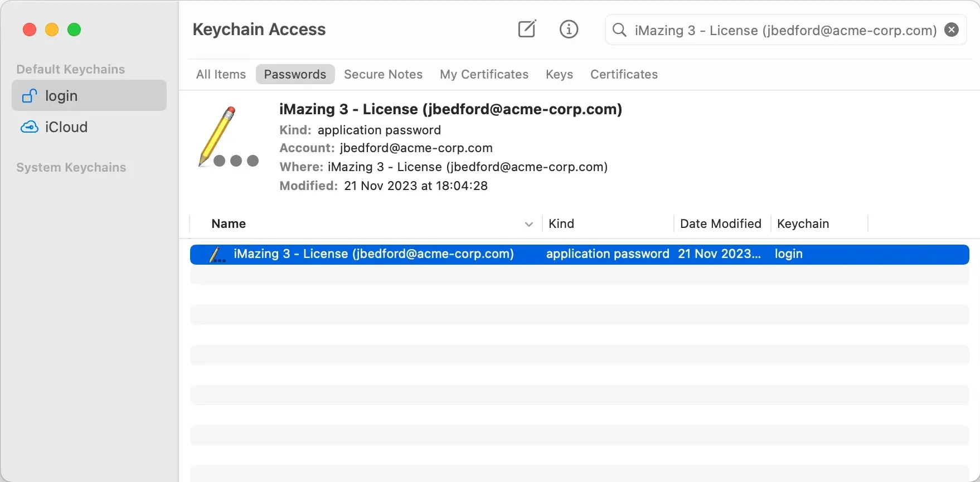Screen dimensions: 980x482
Task: Click the Where value in the details pane
Action: point(468,167)
